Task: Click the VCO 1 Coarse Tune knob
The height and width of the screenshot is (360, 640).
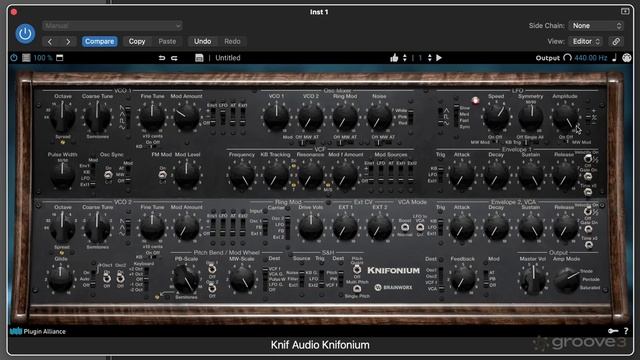Action: (97, 117)
